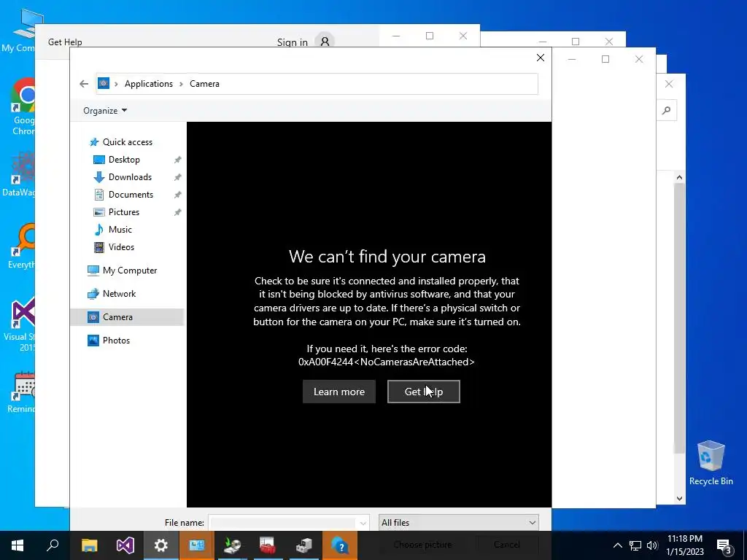Open File Explorer from the taskbar

click(89, 545)
